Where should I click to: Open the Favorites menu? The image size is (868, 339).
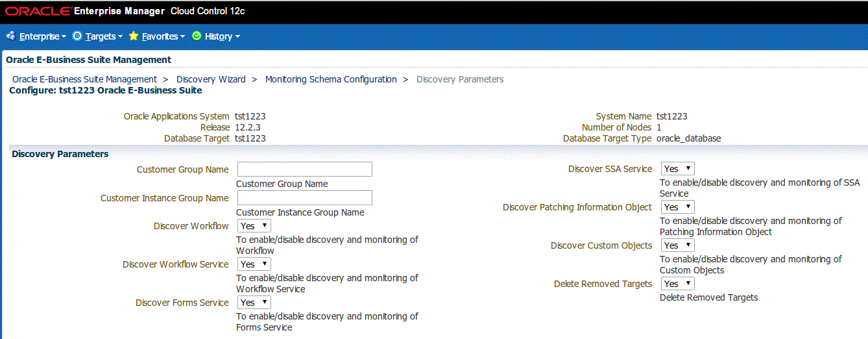pyautogui.click(x=163, y=36)
